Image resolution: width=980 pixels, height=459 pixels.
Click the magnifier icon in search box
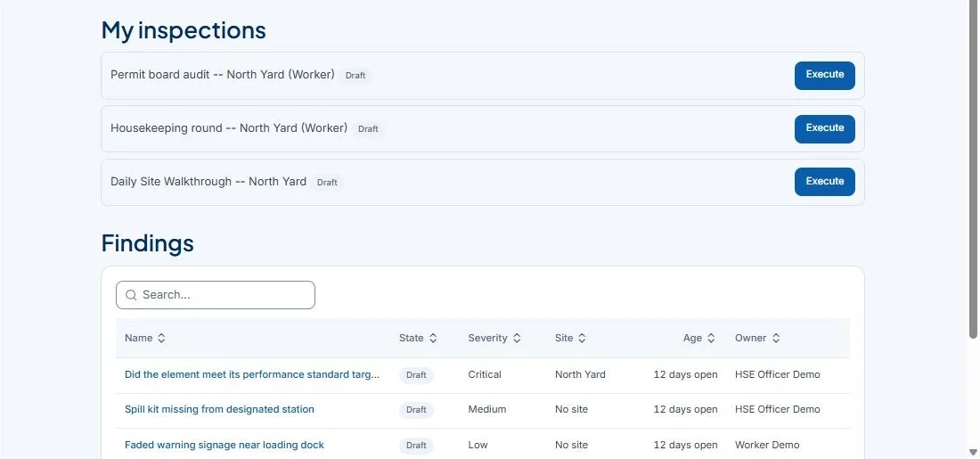[131, 295]
